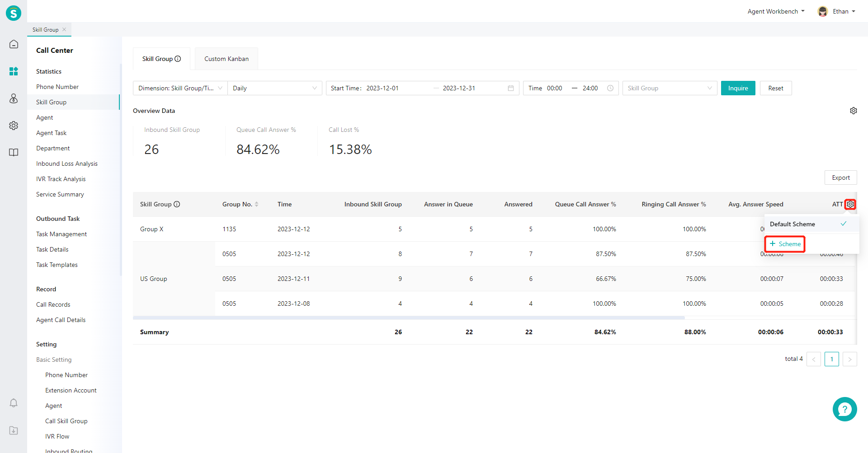868x453 pixels.
Task: Click the Export button
Action: coord(841,177)
